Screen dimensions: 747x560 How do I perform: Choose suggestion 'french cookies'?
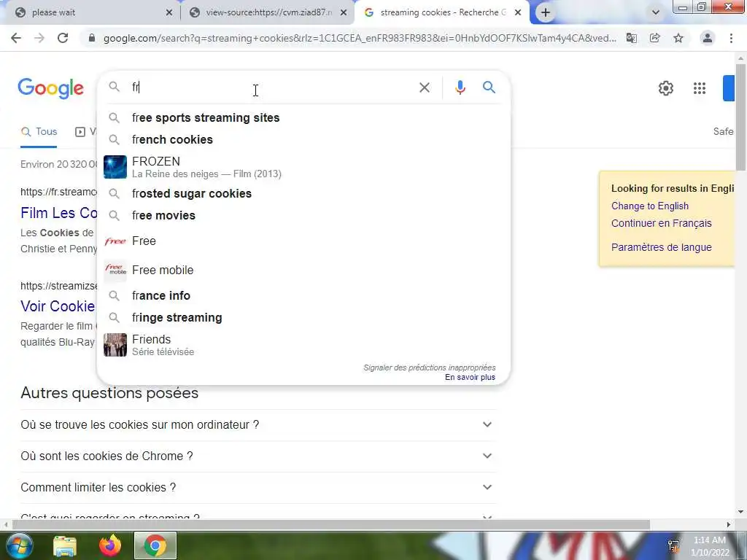click(303, 139)
